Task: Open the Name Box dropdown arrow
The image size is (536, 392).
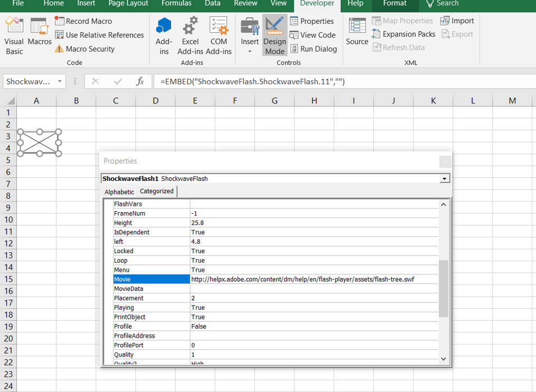Action: point(60,82)
